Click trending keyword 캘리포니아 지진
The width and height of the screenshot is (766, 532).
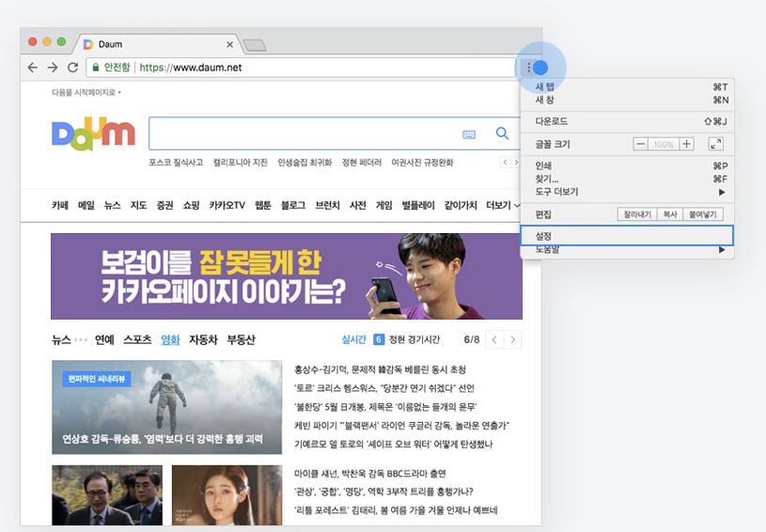(241, 163)
